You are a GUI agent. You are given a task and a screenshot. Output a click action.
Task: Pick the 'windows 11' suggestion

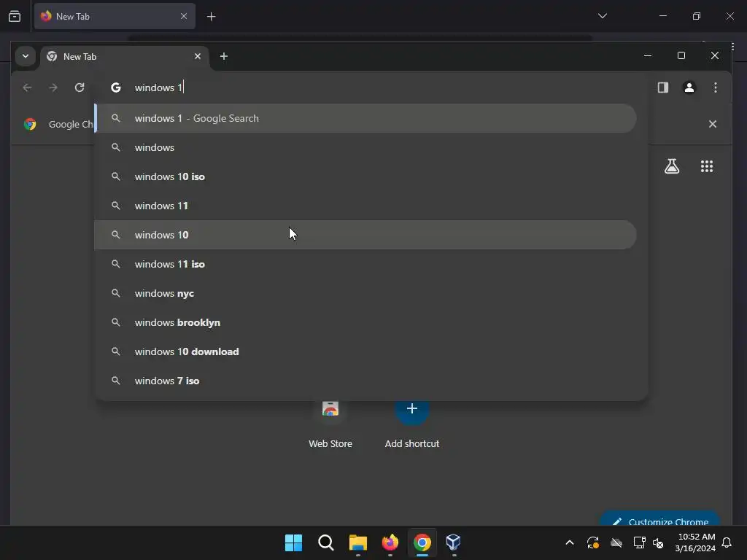tap(365, 206)
